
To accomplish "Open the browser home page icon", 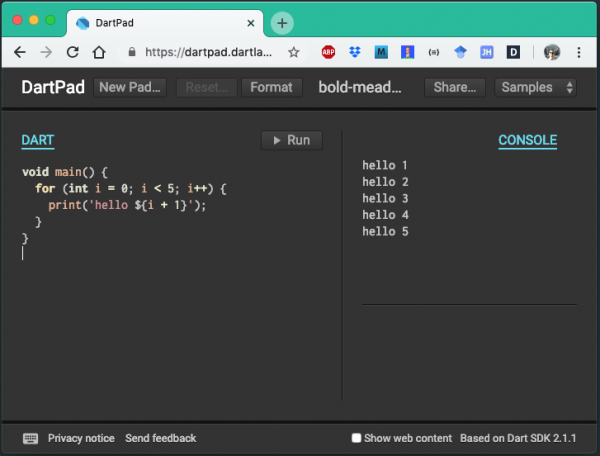I will (x=99, y=52).
